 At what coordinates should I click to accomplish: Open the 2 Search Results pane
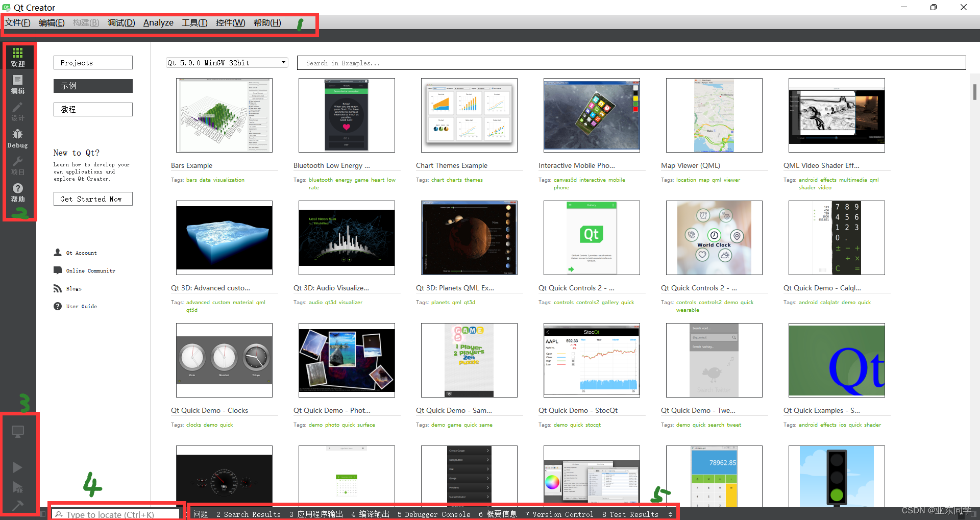249,514
